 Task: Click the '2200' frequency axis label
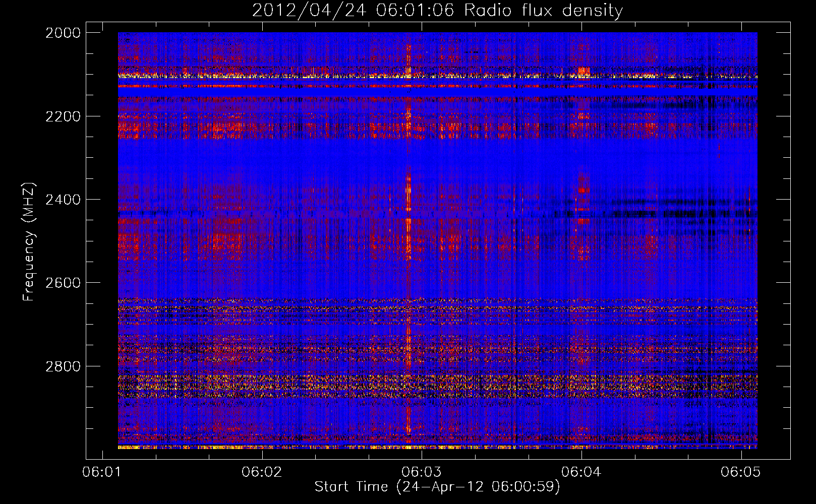click(x=63, y=116)
